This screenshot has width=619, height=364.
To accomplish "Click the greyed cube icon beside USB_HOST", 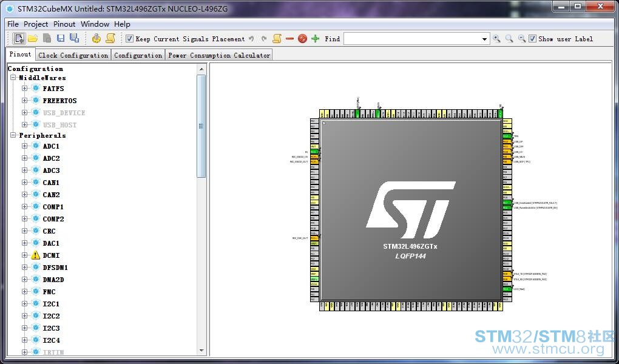I will pyautogui.click(x=36, y=124).
